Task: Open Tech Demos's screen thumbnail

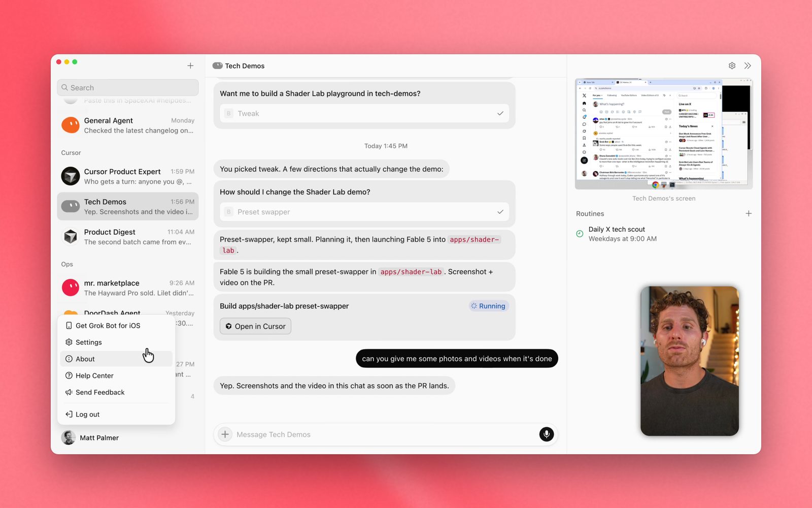Action: [x=664, y=134]
